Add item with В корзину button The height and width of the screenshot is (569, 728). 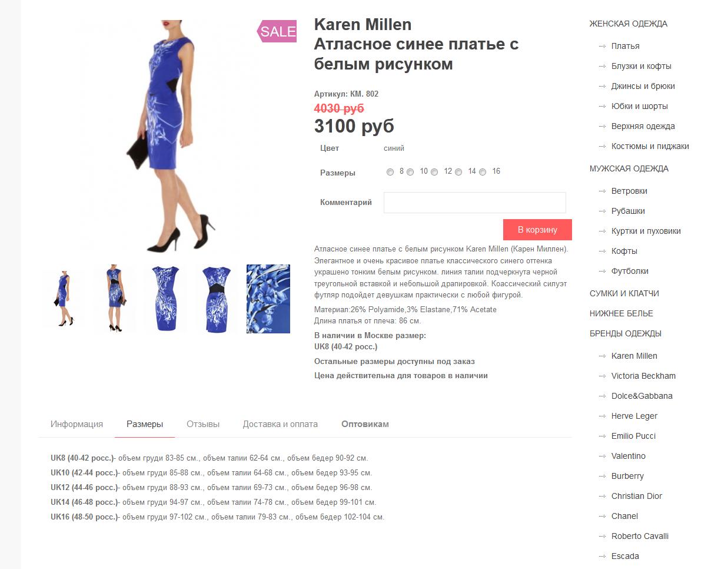tap(537, 230)
